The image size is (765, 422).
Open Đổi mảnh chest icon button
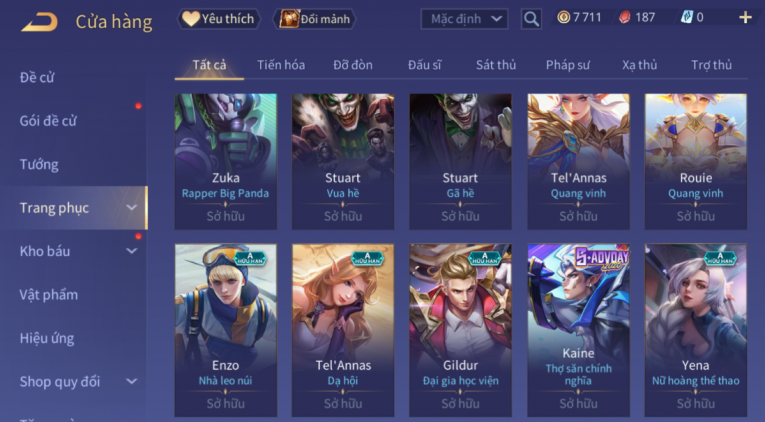[x=315, y=19]
